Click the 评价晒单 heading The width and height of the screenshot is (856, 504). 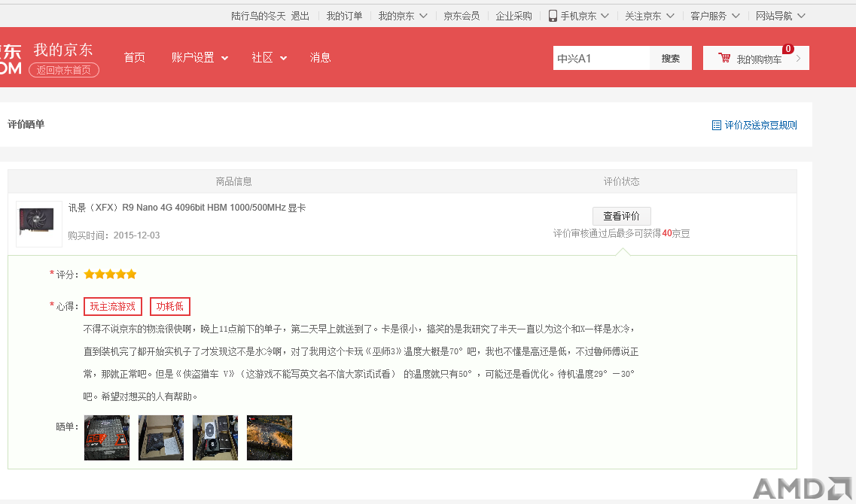(26, 124)
